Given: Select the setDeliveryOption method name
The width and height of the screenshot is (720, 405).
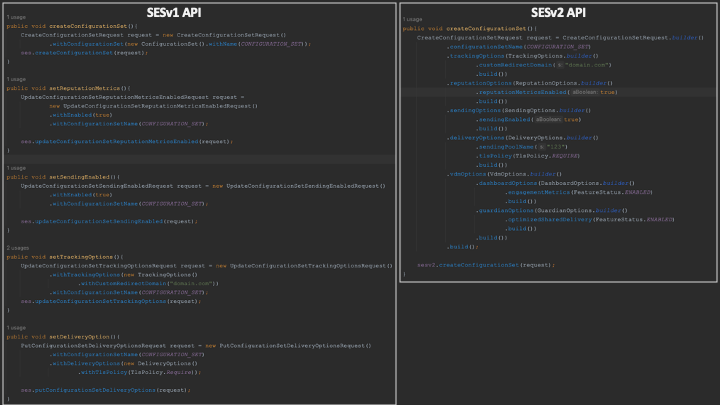Looking at the screenshot, I should [79, 337].
